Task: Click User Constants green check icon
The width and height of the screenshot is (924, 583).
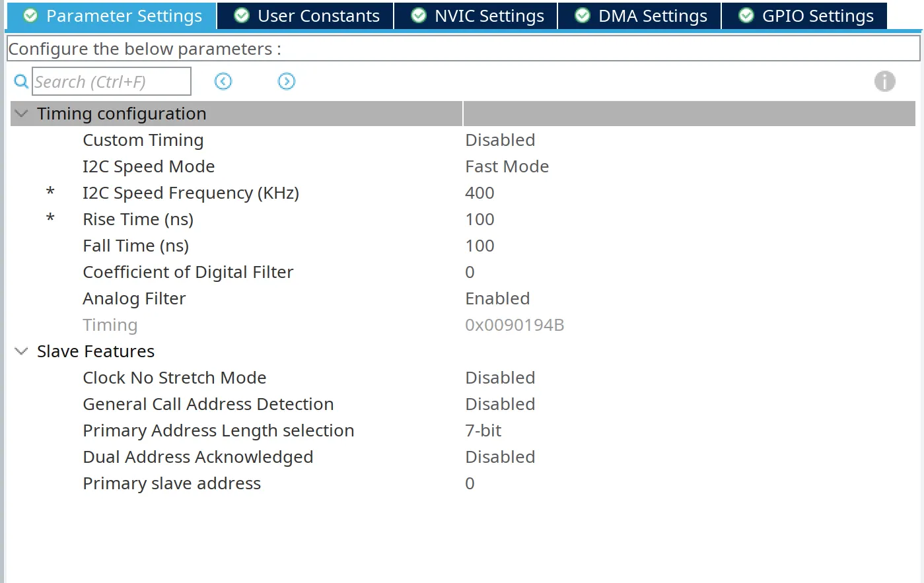Action: pyautogui.click(x=242, y=15)
